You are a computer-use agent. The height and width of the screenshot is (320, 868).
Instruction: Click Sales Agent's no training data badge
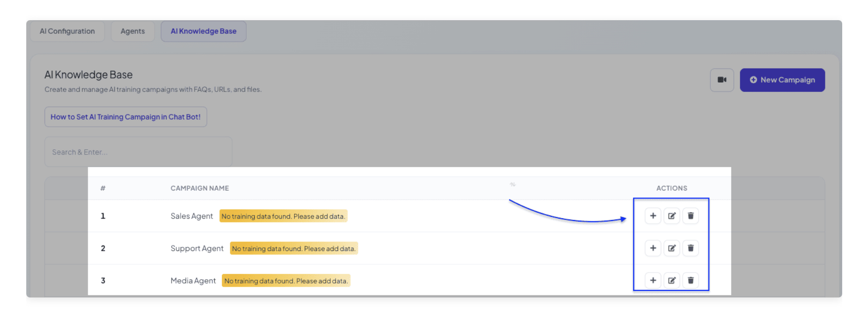coord(283,216)
